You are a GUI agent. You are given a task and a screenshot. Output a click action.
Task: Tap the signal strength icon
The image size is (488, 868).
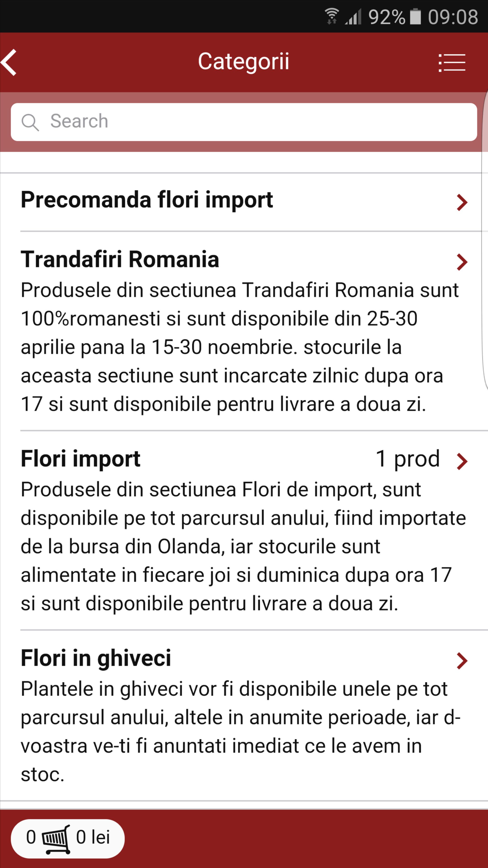pos(353,17)
